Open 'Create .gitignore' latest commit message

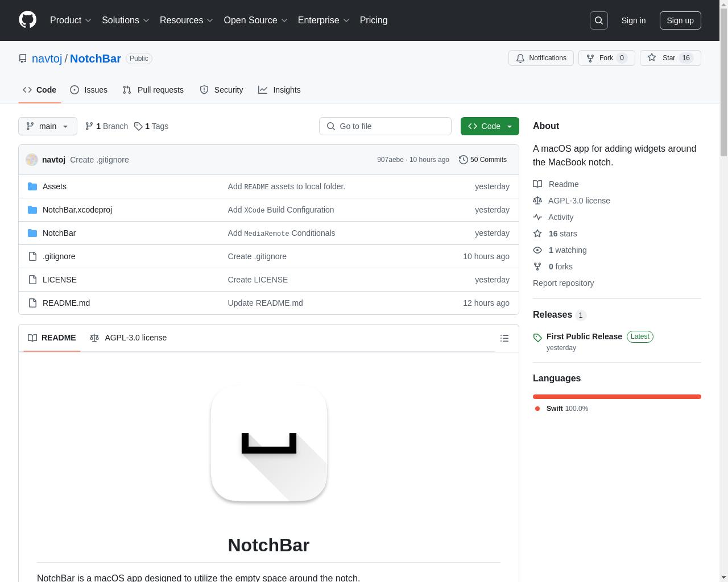point(100,160)
